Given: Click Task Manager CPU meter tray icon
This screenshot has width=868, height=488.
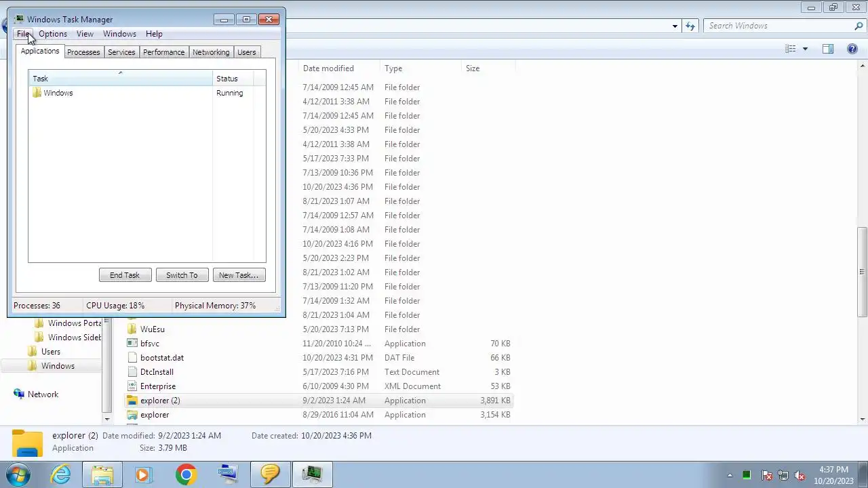Looking at the screenshot, I should (x=747, y=475).
